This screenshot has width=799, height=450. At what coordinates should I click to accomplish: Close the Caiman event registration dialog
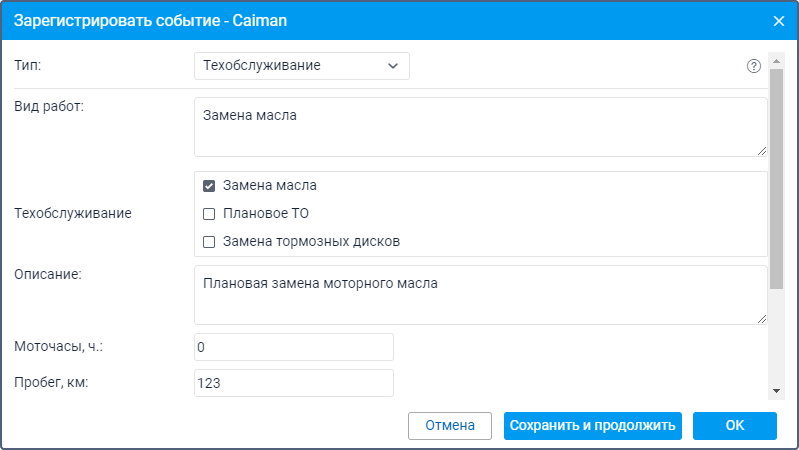click(779, 21)
